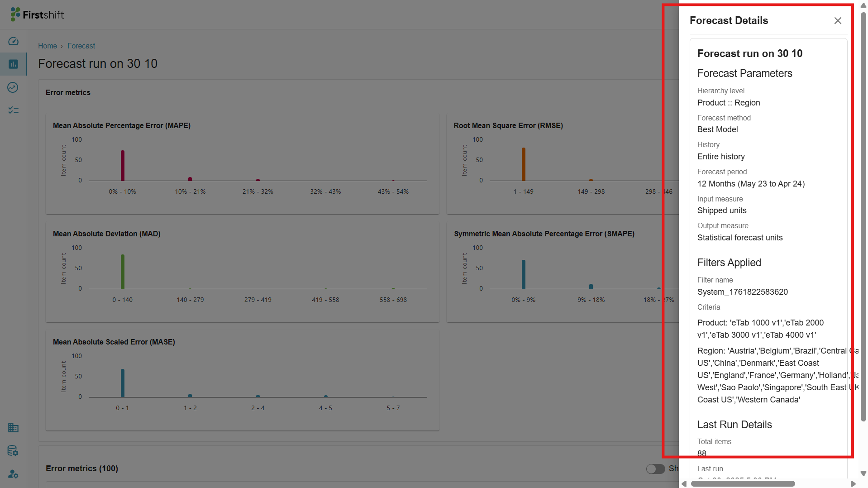Open the building organization sidebar icon

click(x=13, y=427)
